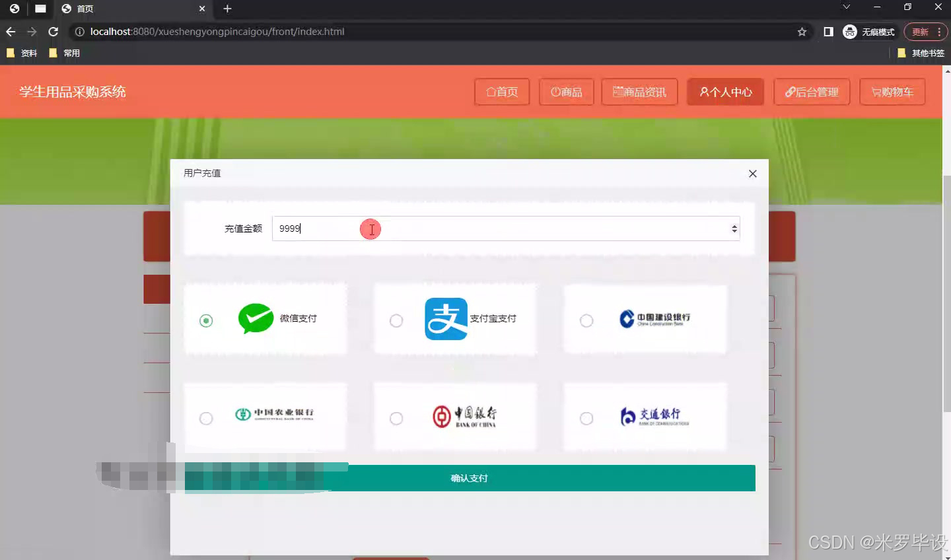The width and height of the screenshot is (951, 560).
Task: Click the WeChat Pay logo icon
Action: (257, 318)
